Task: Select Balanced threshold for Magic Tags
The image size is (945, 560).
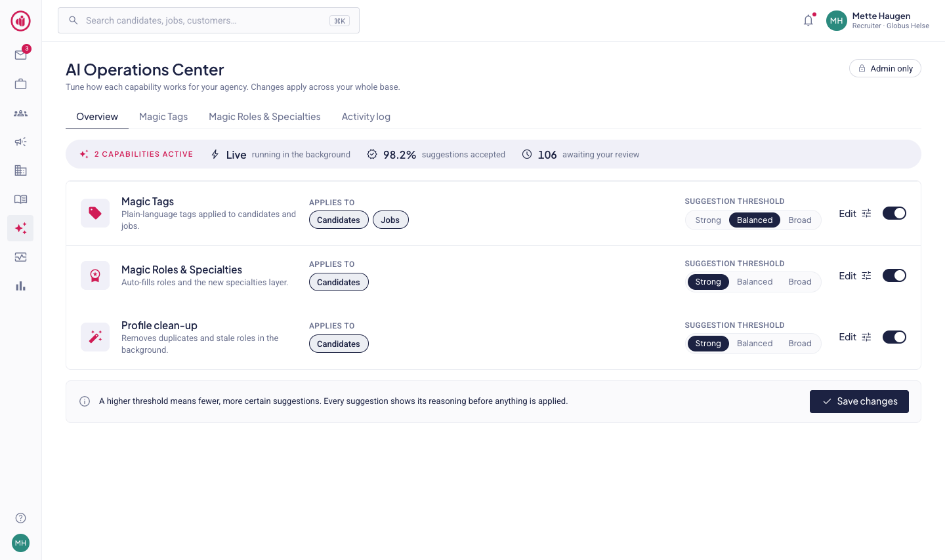Action: 755,220
